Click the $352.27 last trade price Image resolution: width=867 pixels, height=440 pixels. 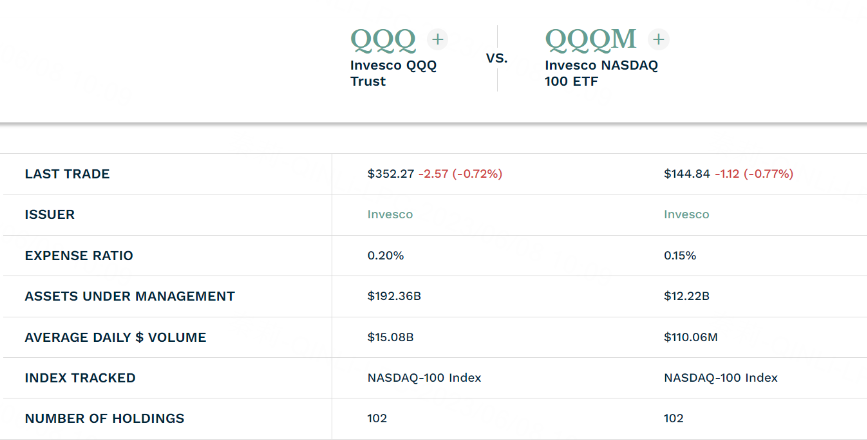pyautogui.click(x=388, y=174)
